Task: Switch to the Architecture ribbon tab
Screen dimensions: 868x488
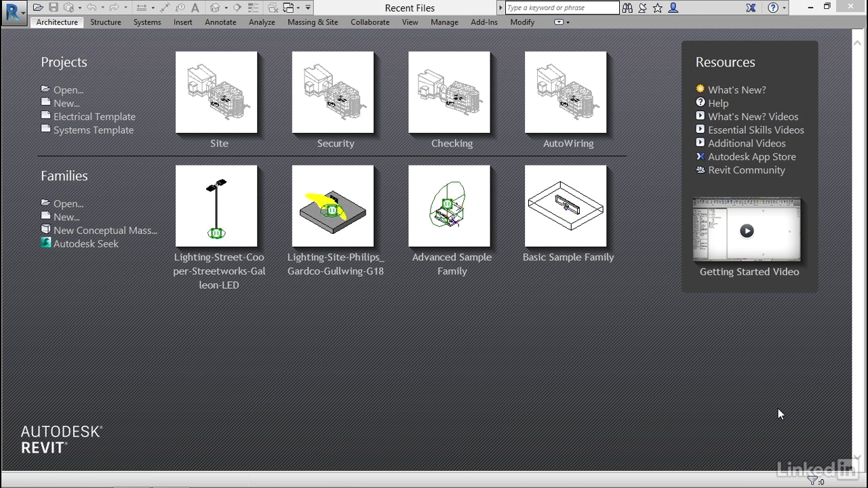Action: tap(57, 22)
